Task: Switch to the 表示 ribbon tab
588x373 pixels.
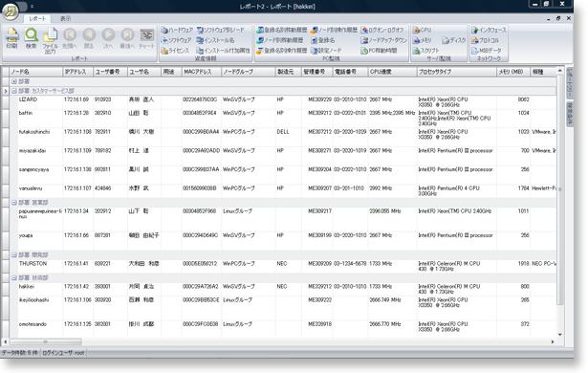Action: click(x=66, y=18)
